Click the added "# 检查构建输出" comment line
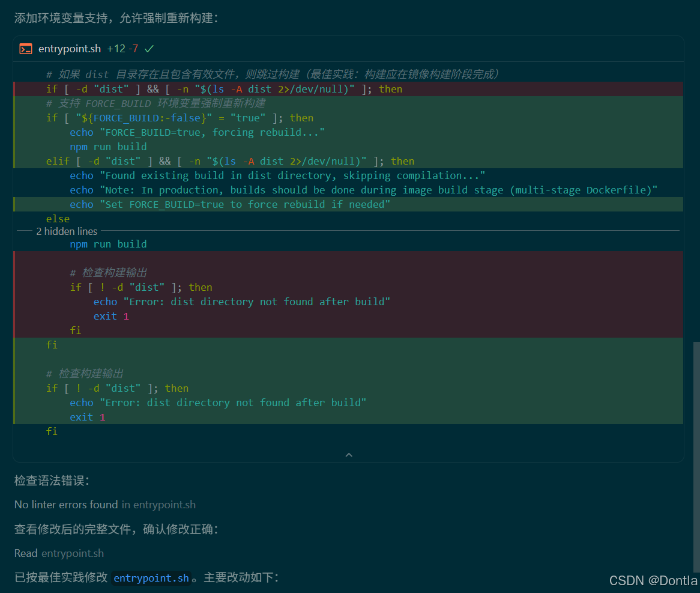The height and width of the screenshot is (593, 700). pyautogui.click(x=348, y=374)
